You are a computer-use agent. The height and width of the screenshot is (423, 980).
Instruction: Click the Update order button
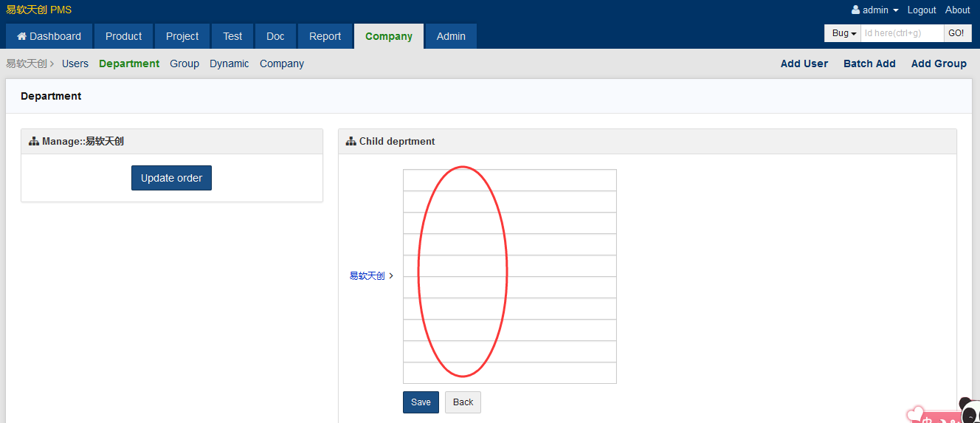click(x=171, y=178)
